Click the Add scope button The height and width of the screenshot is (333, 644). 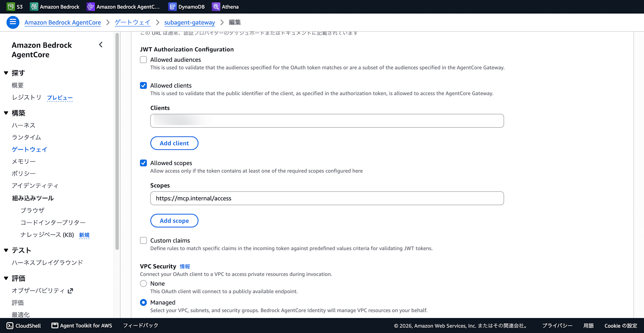click(174, 221)
